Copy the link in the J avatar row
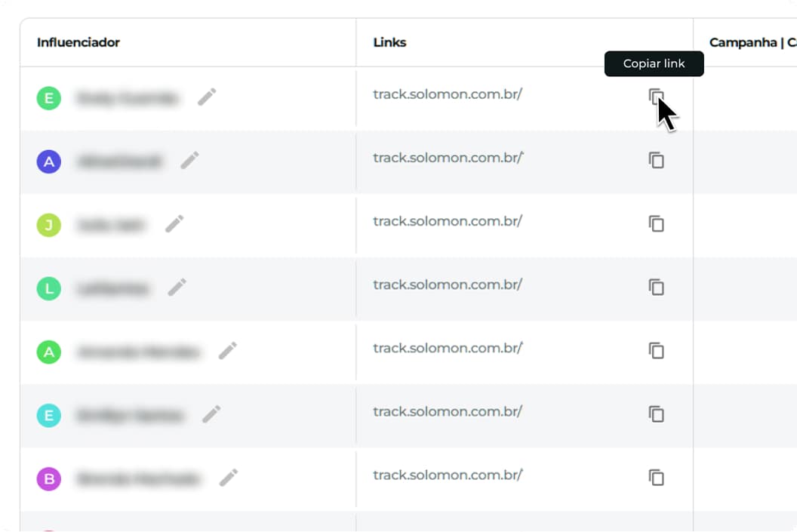The image size is (797, 532). click(657, 223)
